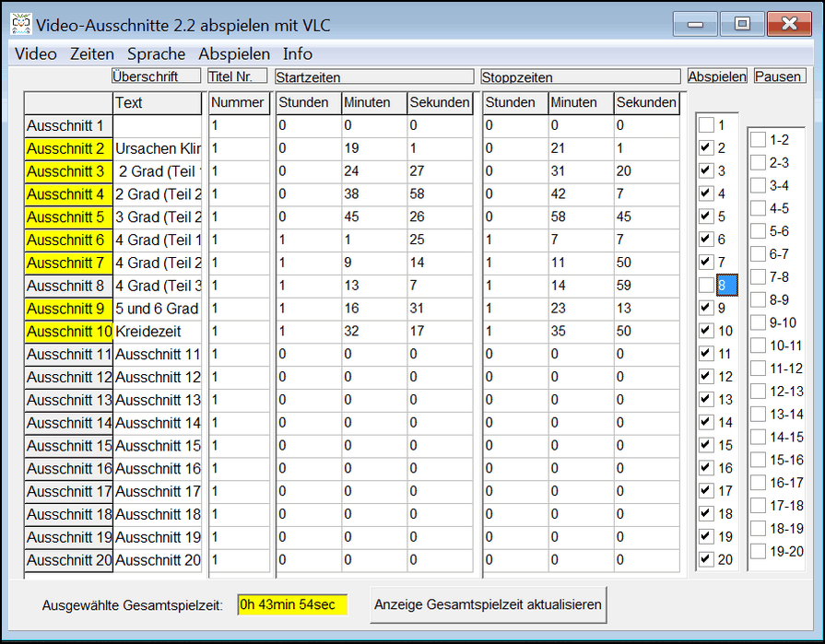Click the yellow Gesamtspielzeit display field
The image size is (825, 644).
292,605
